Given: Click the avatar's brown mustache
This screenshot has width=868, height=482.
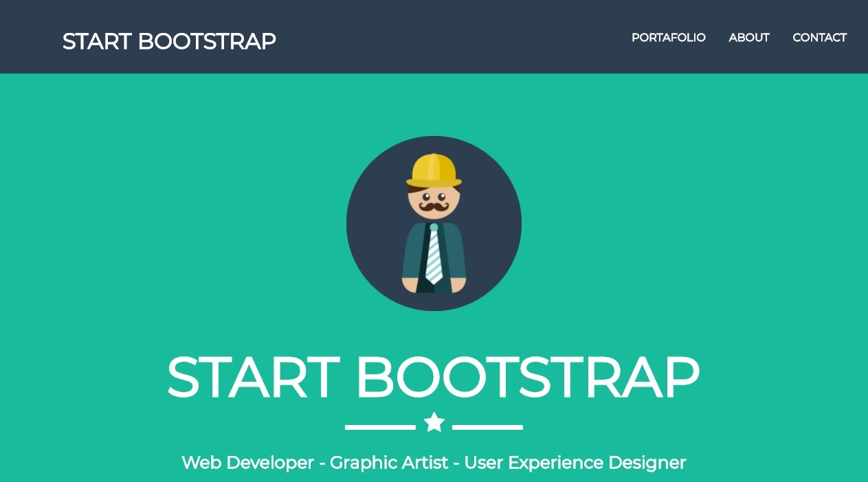Looking at the screenshot, I should [x=434, y=207].
